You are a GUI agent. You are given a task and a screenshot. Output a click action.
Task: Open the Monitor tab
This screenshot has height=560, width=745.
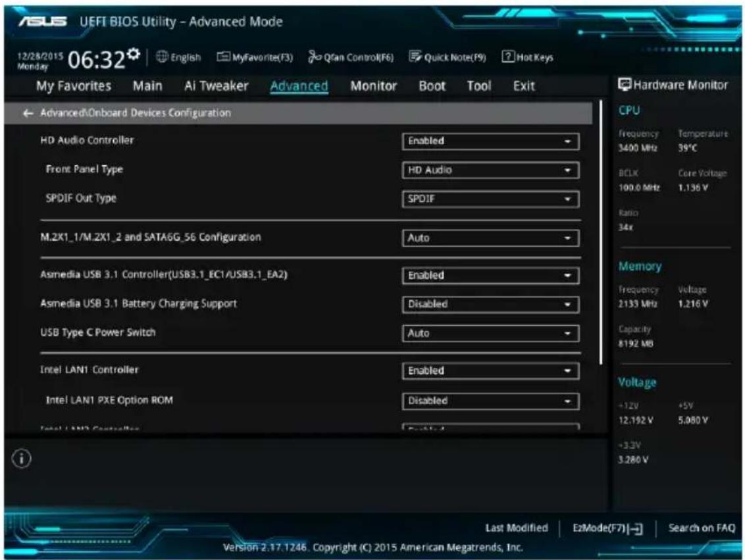click(x=373, y=86)
